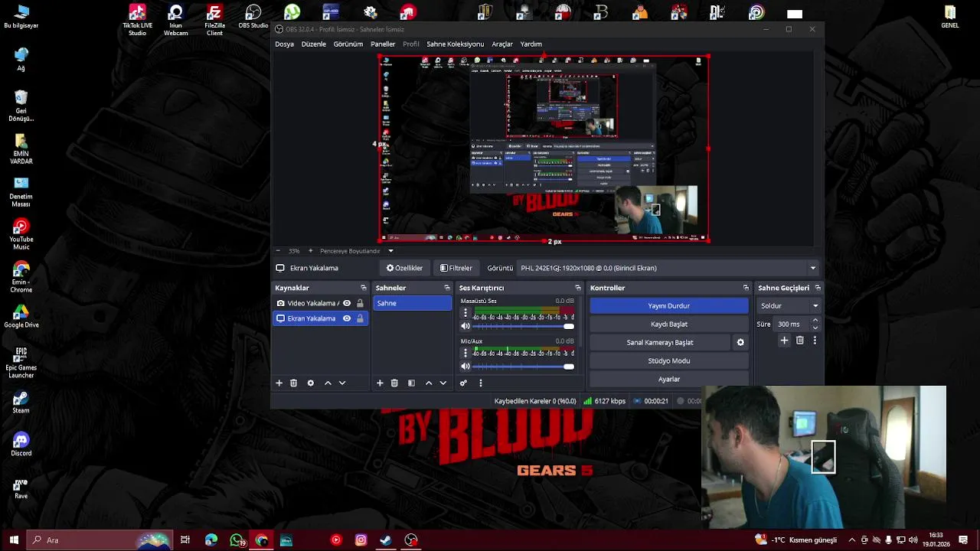
Task: Adjust Mic/Aux volume slider
Action: point(524,367)
